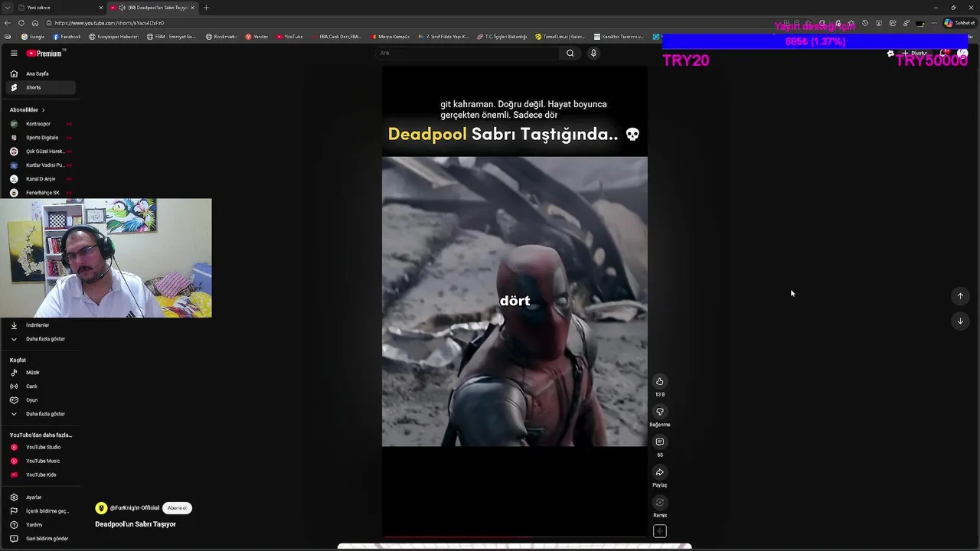Open @FurKnight-Official channel name

coord(135,508)
